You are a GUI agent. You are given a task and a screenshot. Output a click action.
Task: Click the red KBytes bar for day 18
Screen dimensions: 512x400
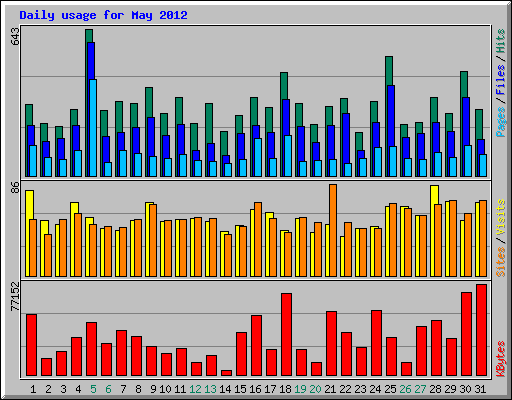coord(286,335)
